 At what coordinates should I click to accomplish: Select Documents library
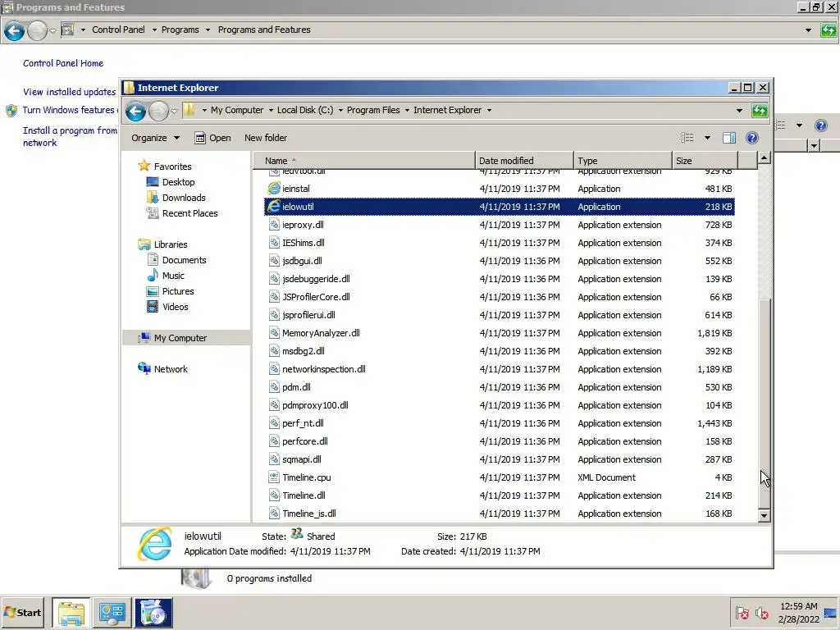185,260
